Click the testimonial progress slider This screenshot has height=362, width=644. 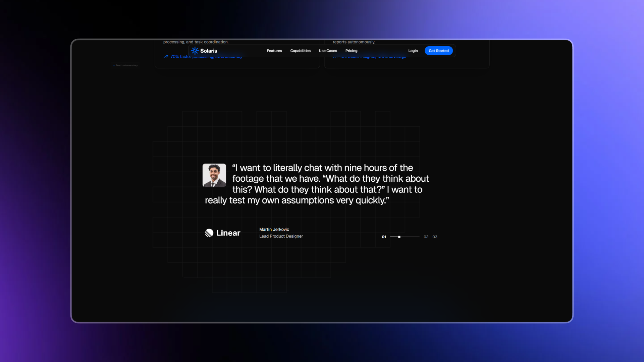pyautogui.click(x=405, y=237)
